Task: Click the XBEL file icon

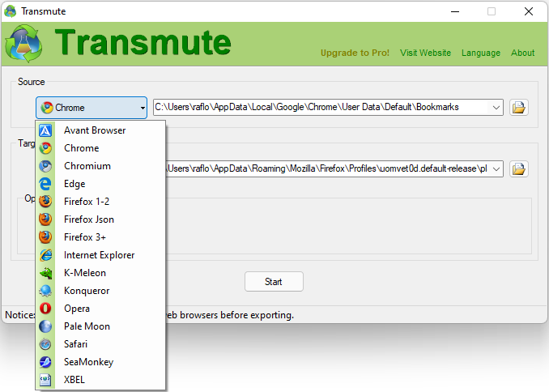Action: pyautogui.click(x=45, y=380)
